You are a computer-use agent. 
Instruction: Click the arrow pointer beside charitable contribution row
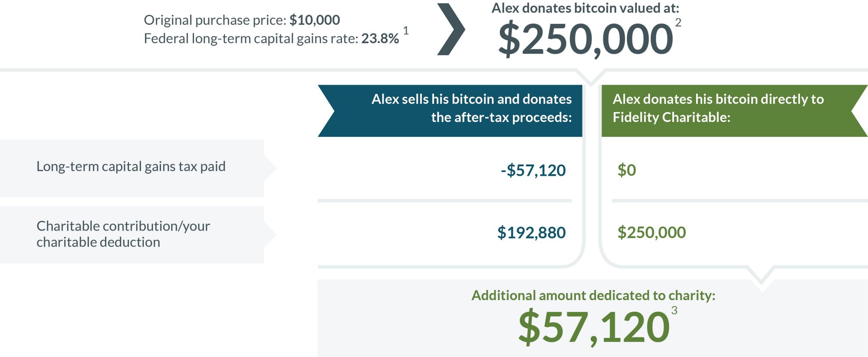[x=270, y=235]
